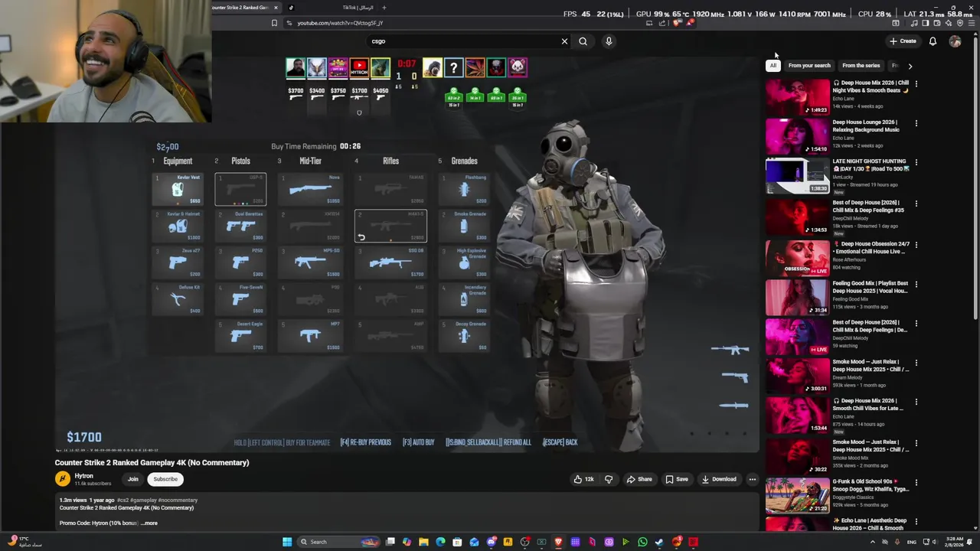Image resolution: width=980 pixels, height=551 pixels.
Task: Open the three-dot more actions menu
Action: tap(752, 479)
